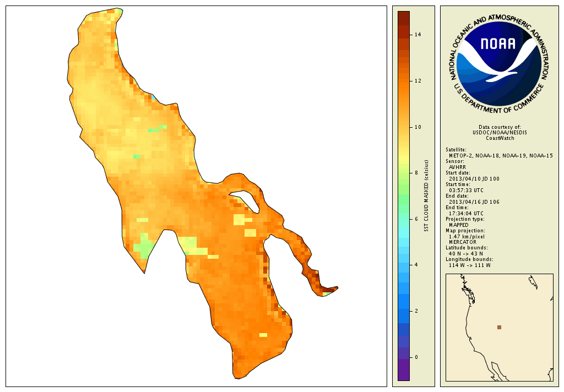
Task: Click the 'Projection type:' label
Action: pyautogui.click(x=465, y=219)
